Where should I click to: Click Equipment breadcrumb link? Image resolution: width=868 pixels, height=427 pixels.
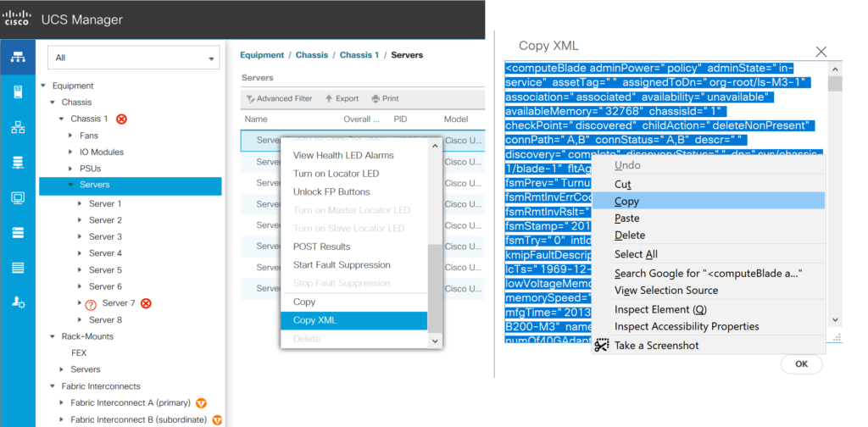coord(262,55)
